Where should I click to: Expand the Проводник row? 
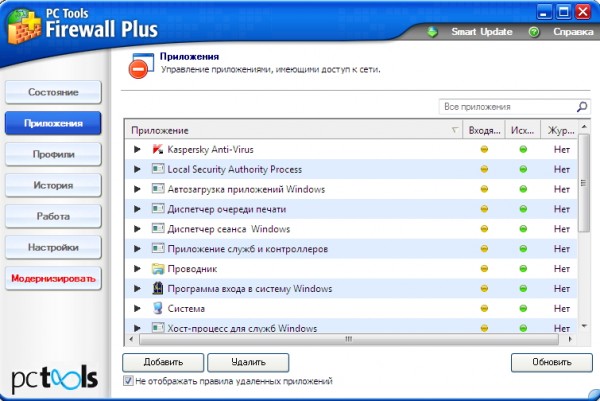click(137, 269)
